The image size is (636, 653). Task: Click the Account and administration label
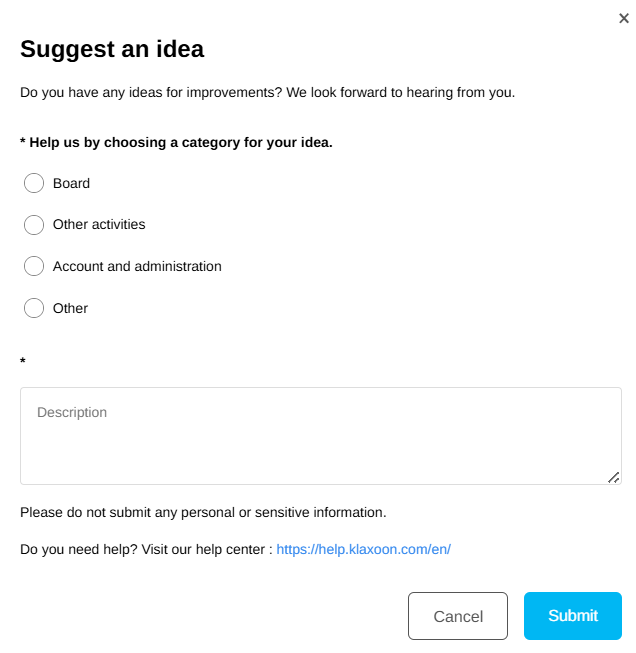137,266
